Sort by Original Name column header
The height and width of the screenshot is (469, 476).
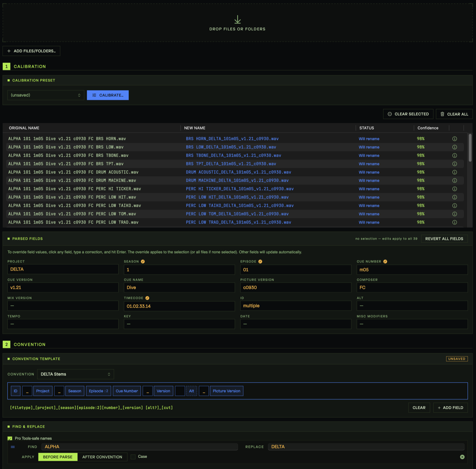pos(24,128)
